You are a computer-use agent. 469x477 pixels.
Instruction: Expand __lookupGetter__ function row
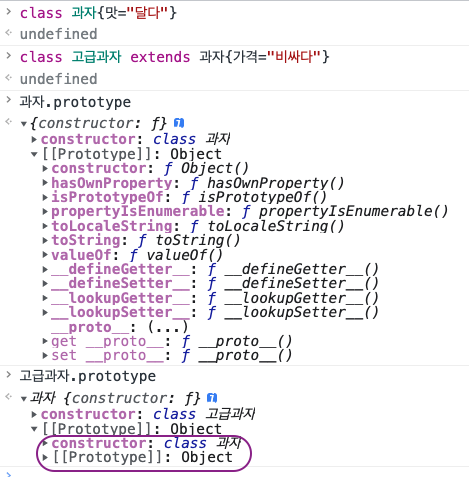[45, 298]
